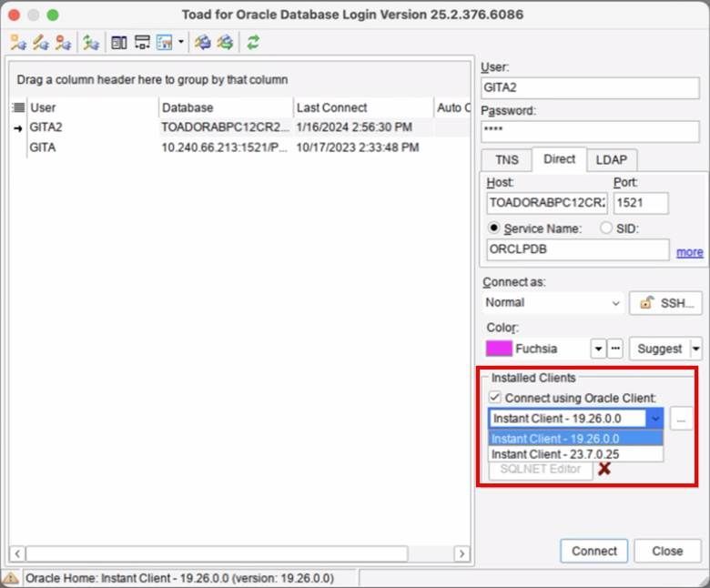The image size is (710, 588).
Task: Click the group-by-column drop area text
Action: (x=152, y=80)
